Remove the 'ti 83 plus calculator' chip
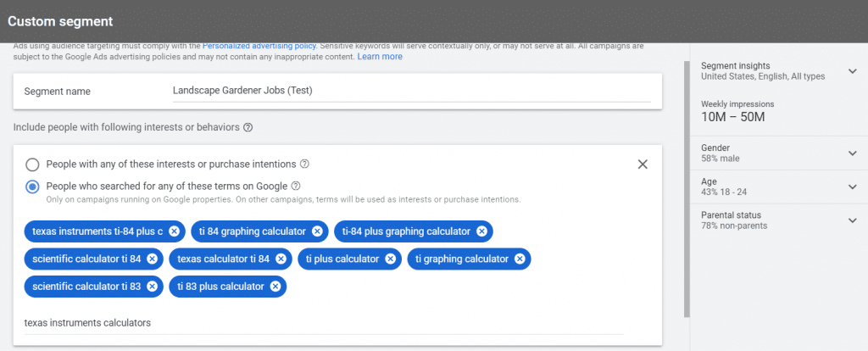This screenshot has width=868, height=351. pyautogui.click(x=275, y=287)
